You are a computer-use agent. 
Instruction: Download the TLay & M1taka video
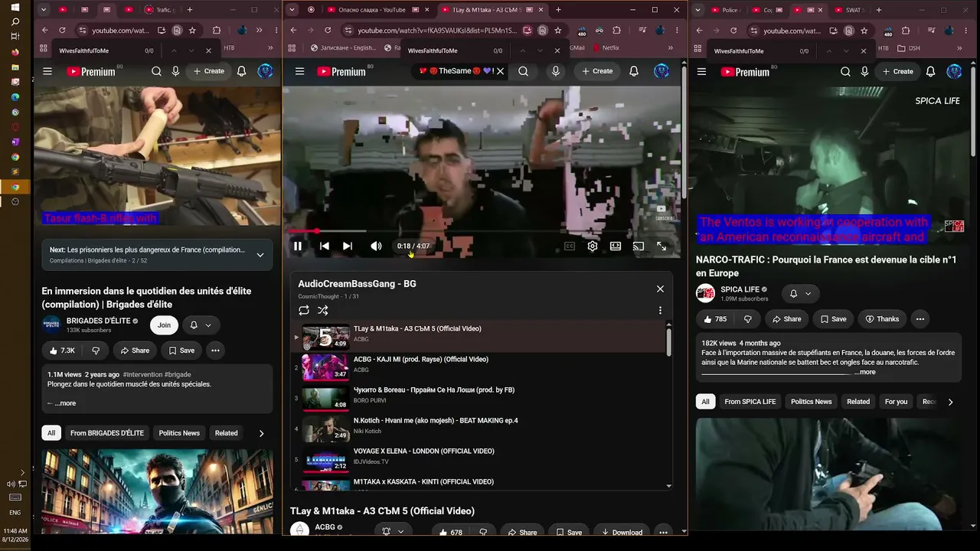click(621, 532)
